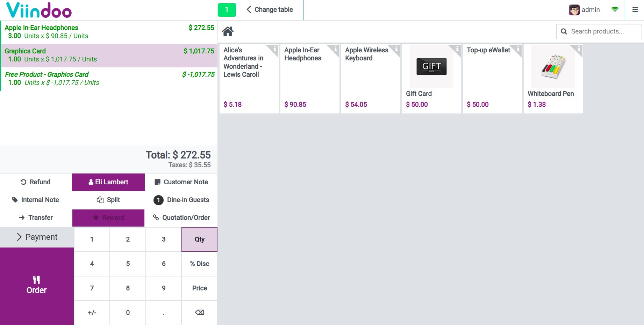Tap numpad key 3
The height and width of the screenshot is (325, 644).
pyautogui.click(x=164, y=239)
